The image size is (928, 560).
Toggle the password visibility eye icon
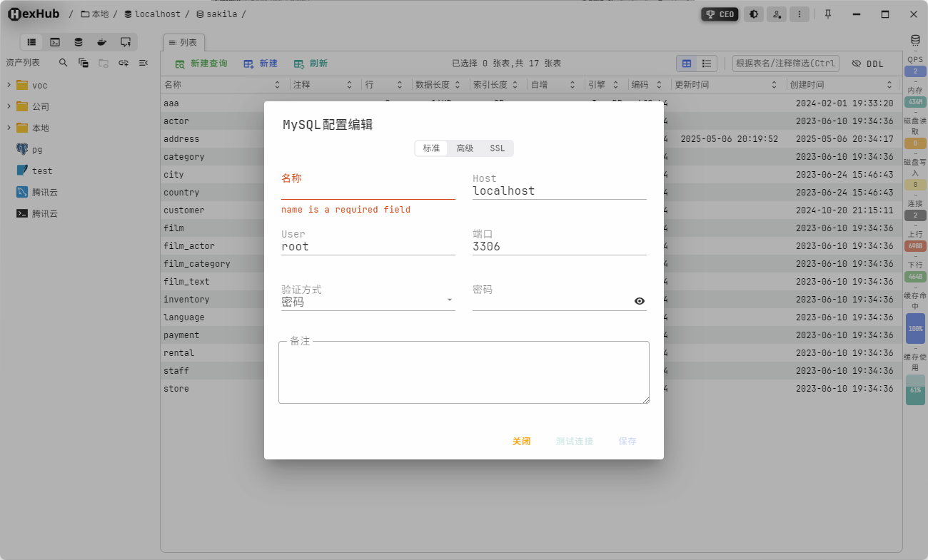(639, 301)
